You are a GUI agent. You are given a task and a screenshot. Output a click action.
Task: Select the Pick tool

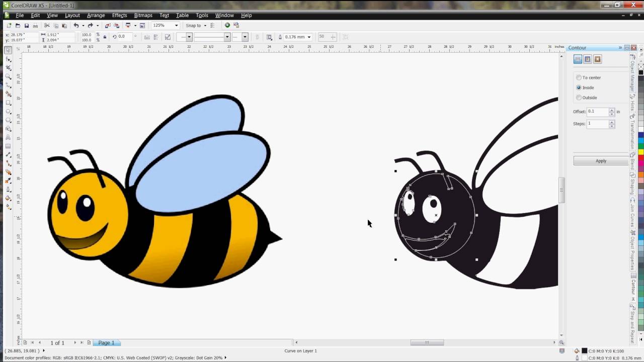point(8,50)
